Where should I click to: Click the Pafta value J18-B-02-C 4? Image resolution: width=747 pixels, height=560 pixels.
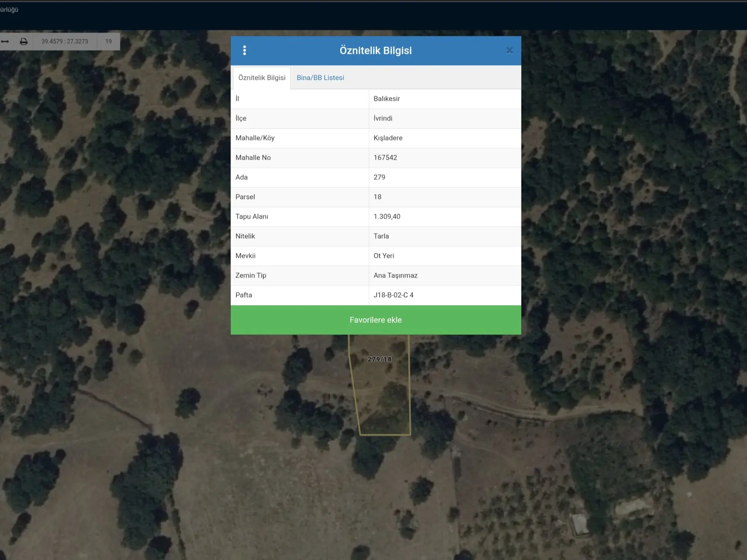393,295
